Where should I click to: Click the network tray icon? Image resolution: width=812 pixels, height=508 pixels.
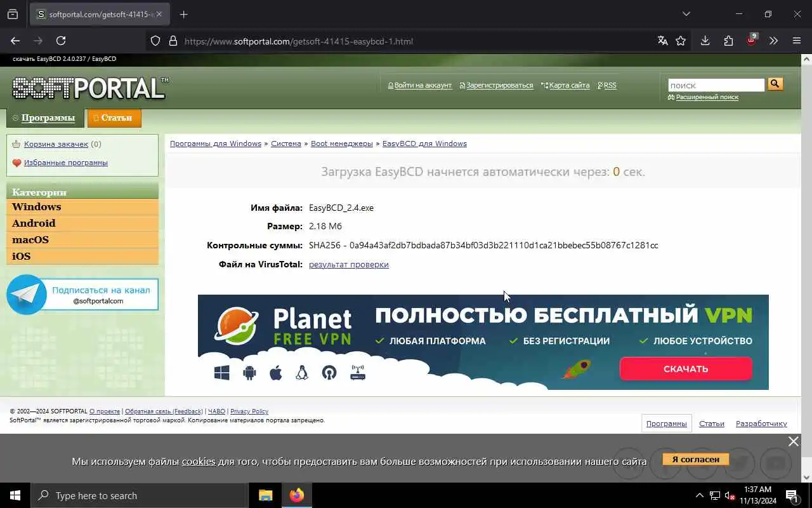715,495
